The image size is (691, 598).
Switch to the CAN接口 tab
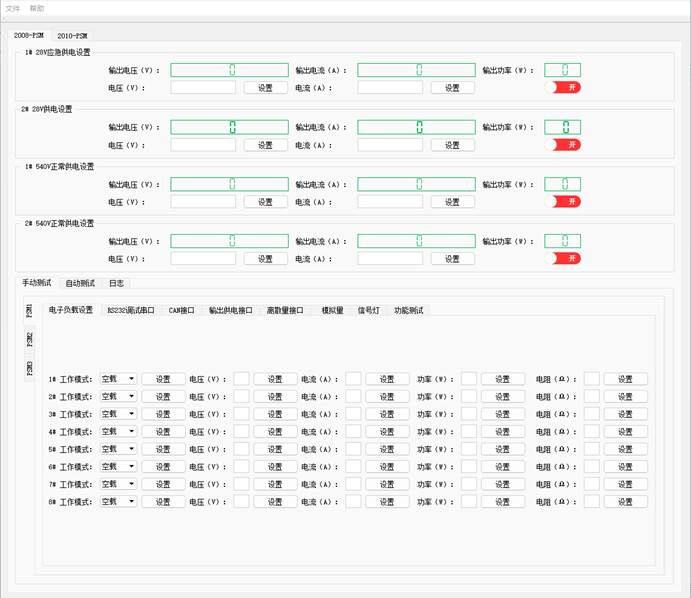tap(182, 310)
